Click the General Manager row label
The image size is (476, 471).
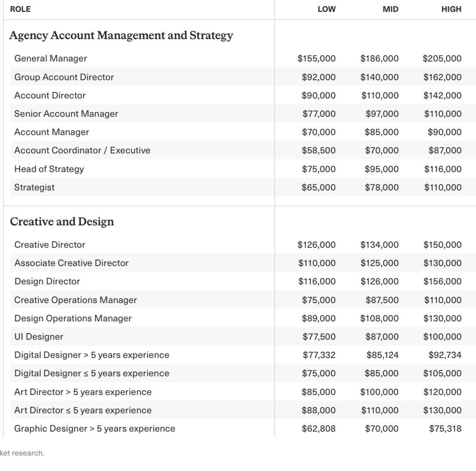pyautogui.click(x=51, y=58)
